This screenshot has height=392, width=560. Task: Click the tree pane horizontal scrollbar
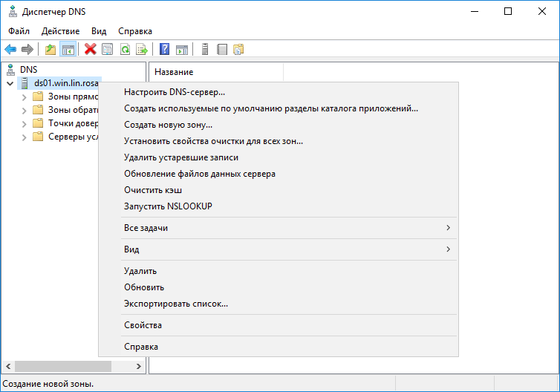coord(63,367)
